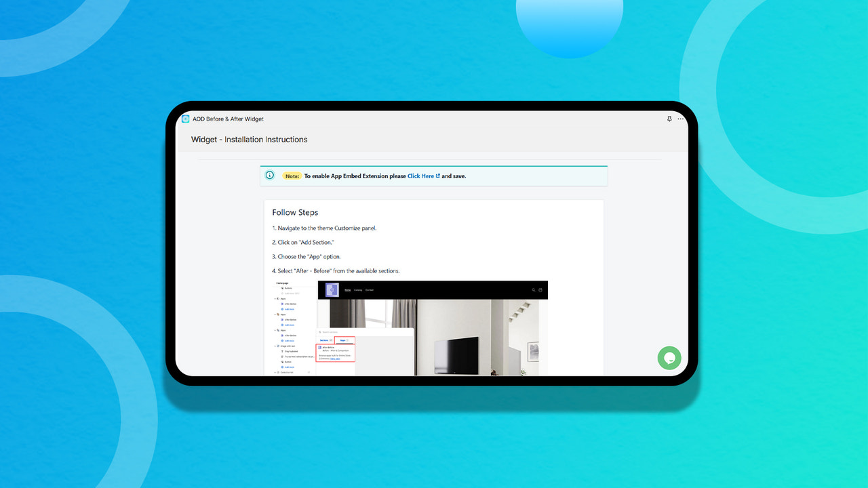Open the three-dot more options menu
868x488 pixels.
pos(681,119)
